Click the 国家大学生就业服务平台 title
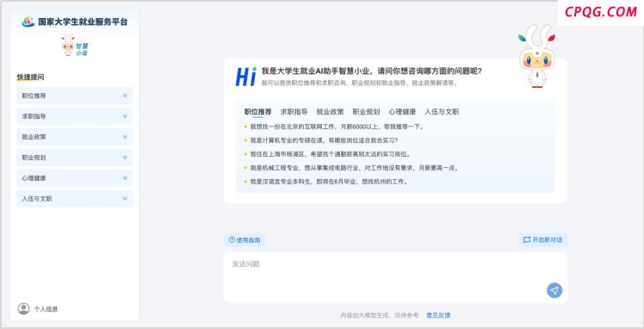The width and height of the screenshot is (644, 329). click(83, 22)
